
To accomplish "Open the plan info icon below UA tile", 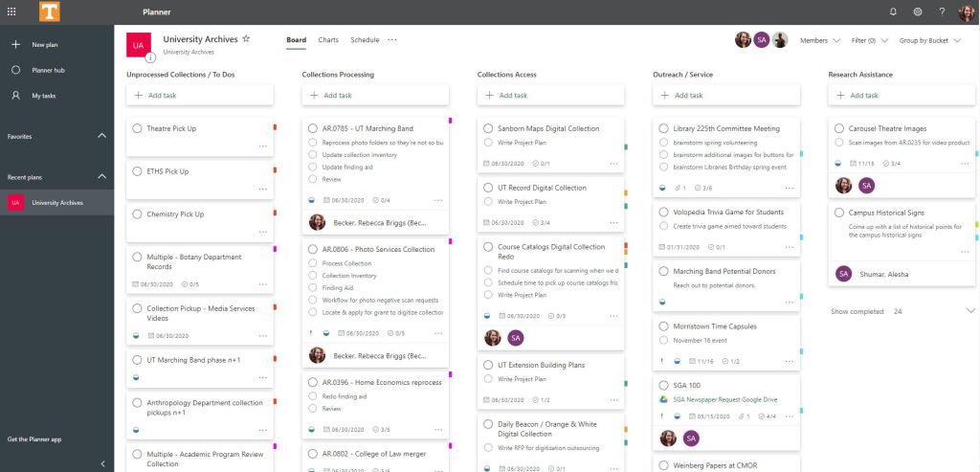I will (150, 58).
